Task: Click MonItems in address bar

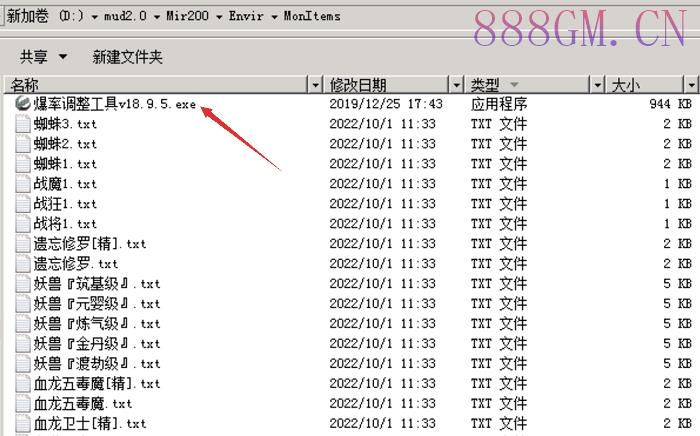Action: 312,16
